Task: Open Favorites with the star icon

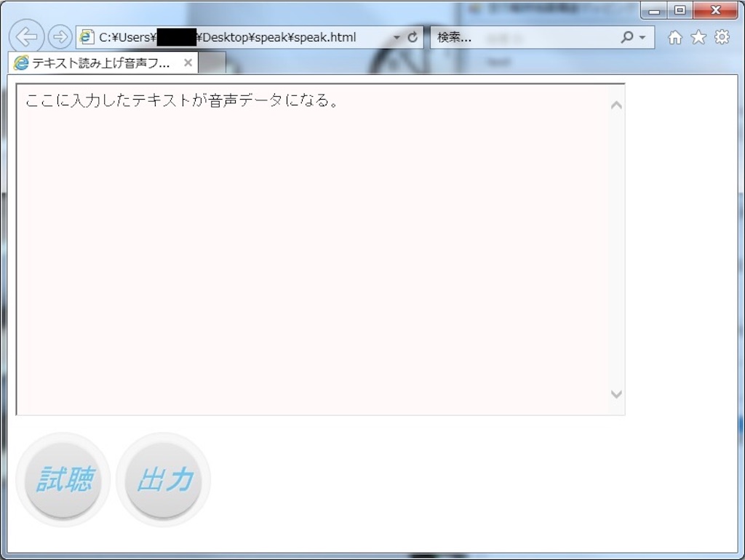Action: pyautogui.click(x=698, y=37)
